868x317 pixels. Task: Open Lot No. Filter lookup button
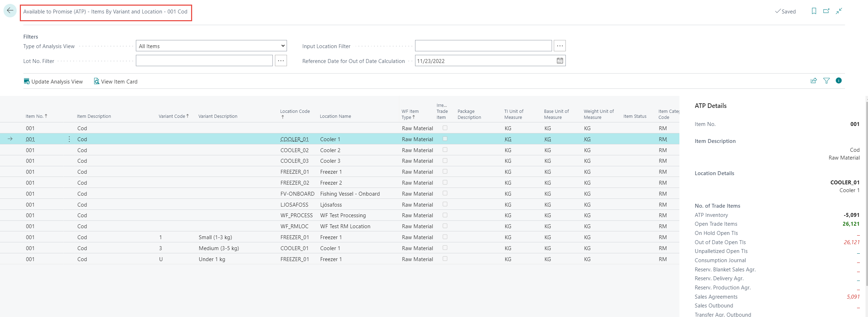281,61
